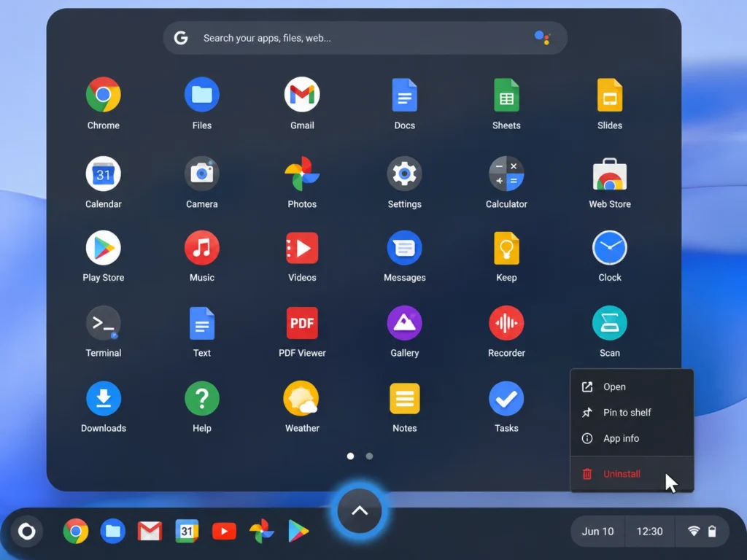Image resolution: width=747 pixels, height=560 pixels.
Task: Open the Settings app
Action: (x=404, y=174)
